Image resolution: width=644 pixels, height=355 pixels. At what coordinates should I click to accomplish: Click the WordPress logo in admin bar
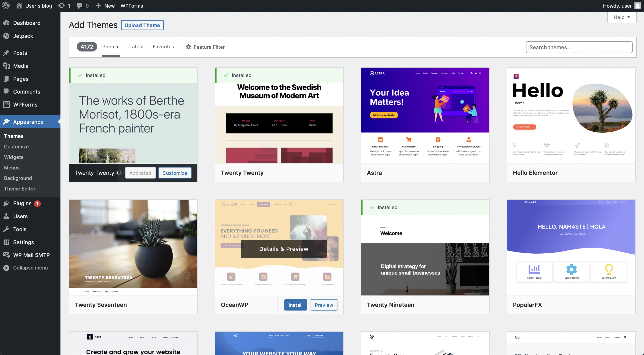coord(6,6)
